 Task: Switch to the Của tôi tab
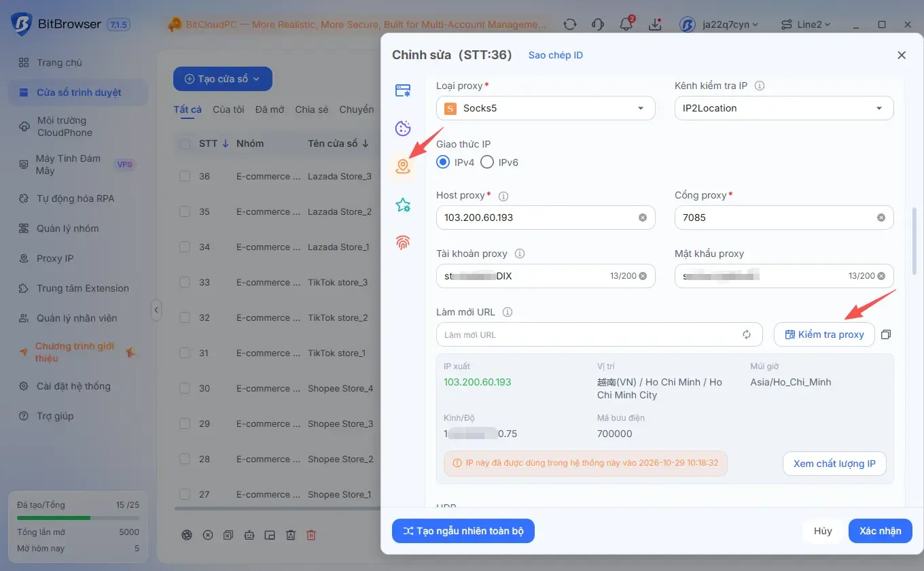tap(228, 109)
